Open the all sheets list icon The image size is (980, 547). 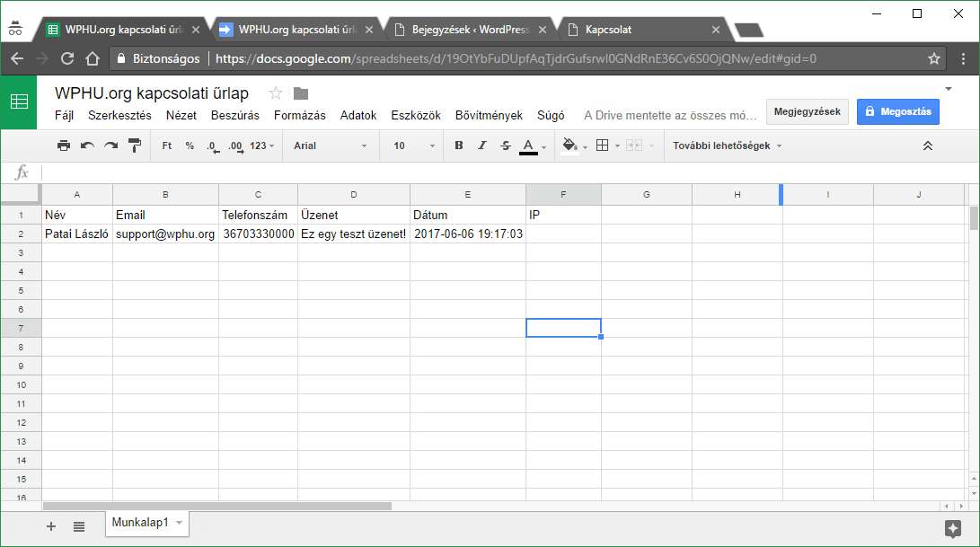click(x=79, y=526)
